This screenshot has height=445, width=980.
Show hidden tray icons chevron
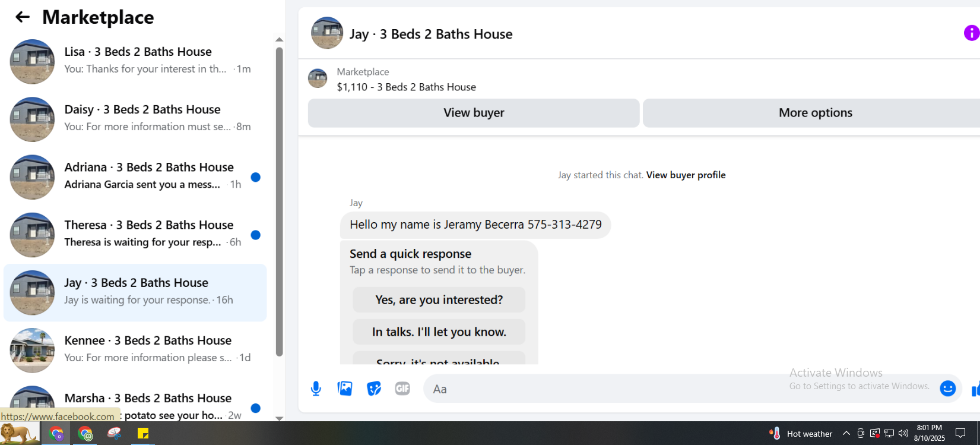[x=846, y=434]
